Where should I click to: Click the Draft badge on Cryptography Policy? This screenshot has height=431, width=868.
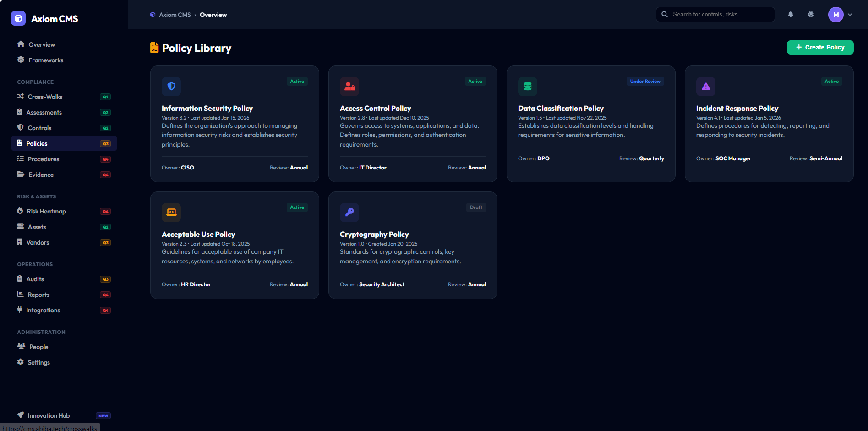(x=476, y=207)
